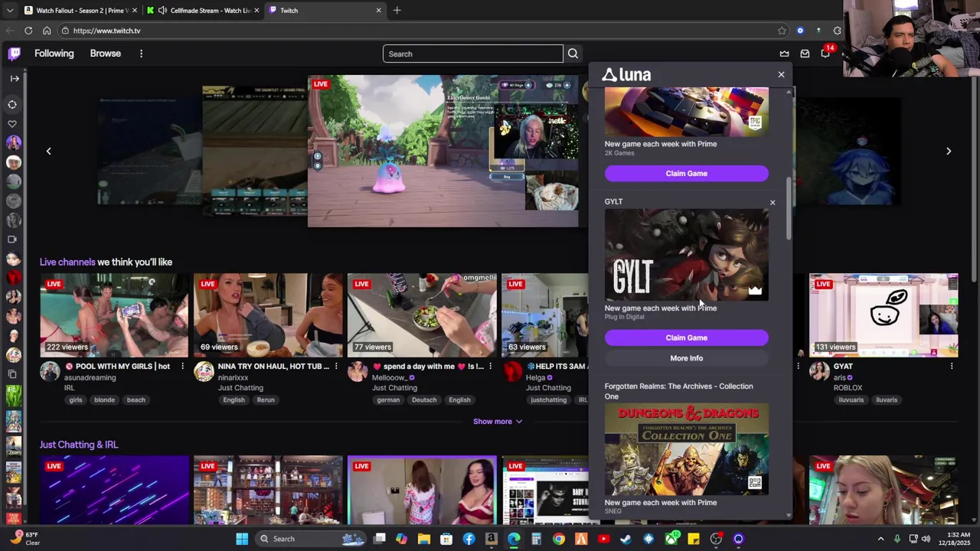The height and width of the screenshot is (551, 980).
Task: Open the heart icon in the sidebar
Action: coord(12,123)
